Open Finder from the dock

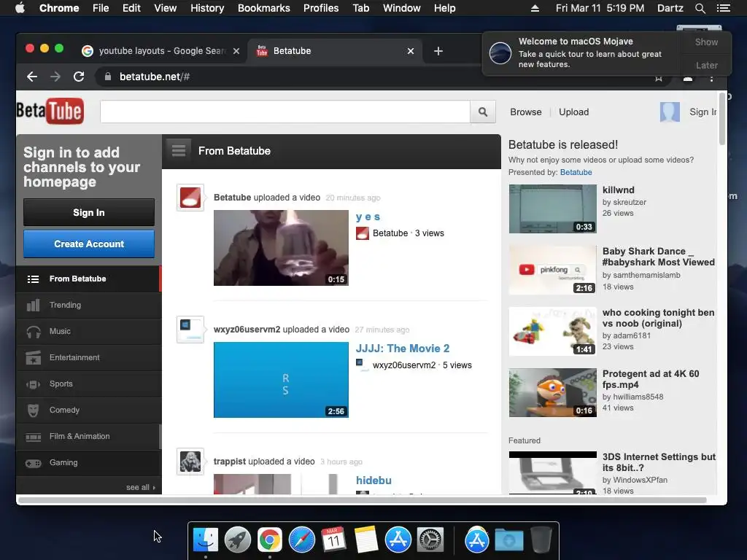pos(206,540)
